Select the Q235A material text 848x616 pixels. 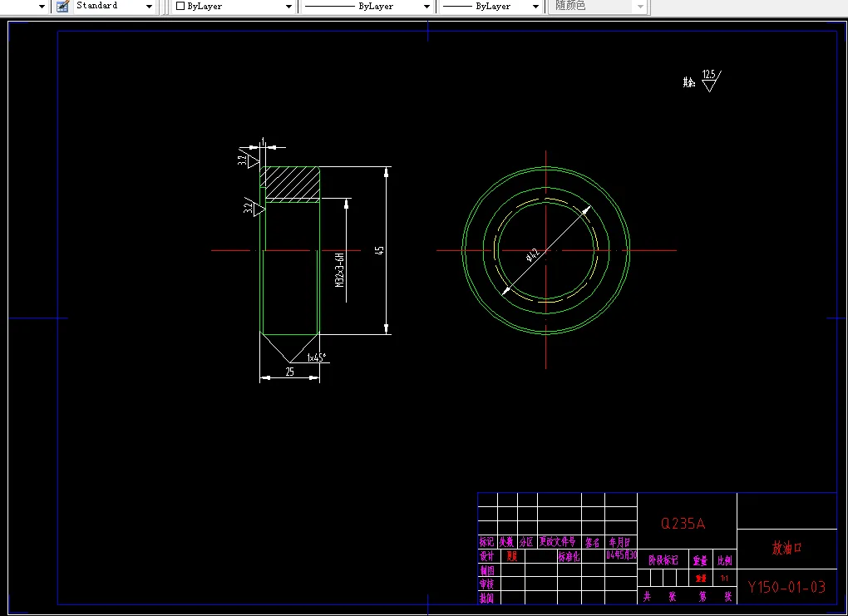coord(683,524)
